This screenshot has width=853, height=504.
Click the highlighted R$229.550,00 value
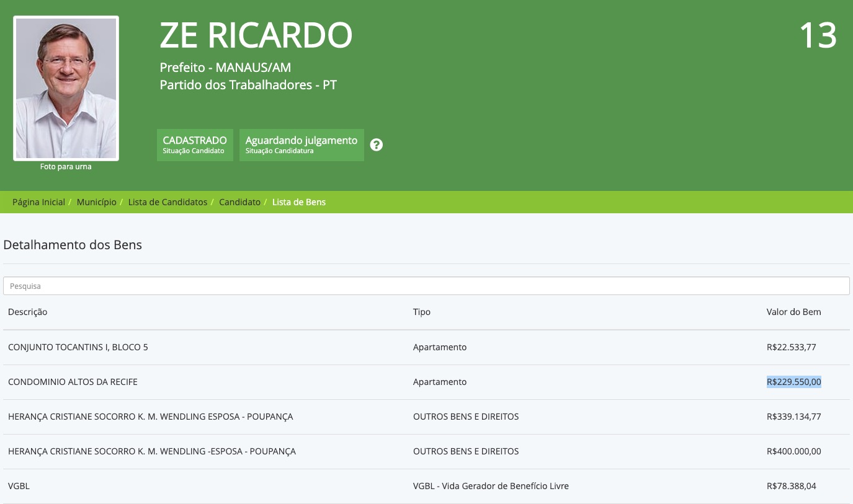click(793, 382)
